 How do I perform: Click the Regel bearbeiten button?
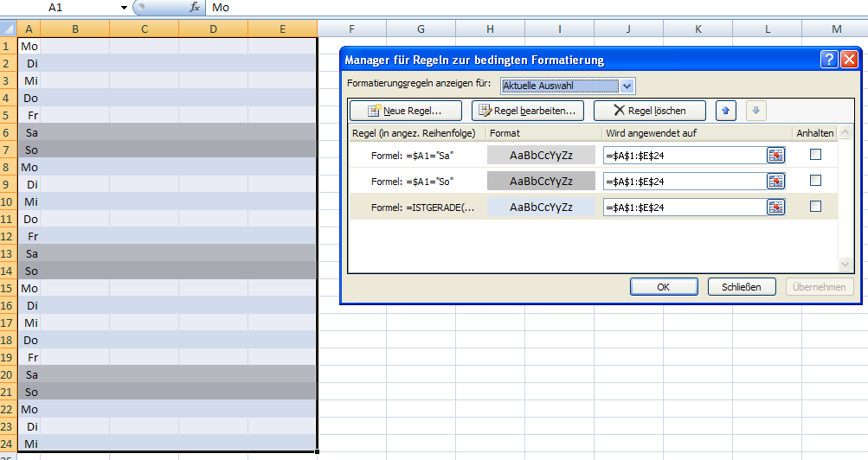528,111
